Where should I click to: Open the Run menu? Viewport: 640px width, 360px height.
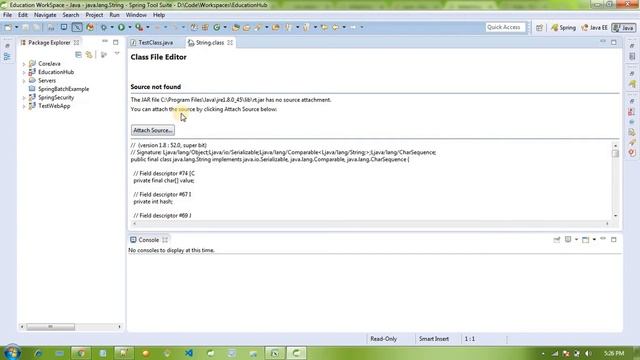(x=114, y=15)
